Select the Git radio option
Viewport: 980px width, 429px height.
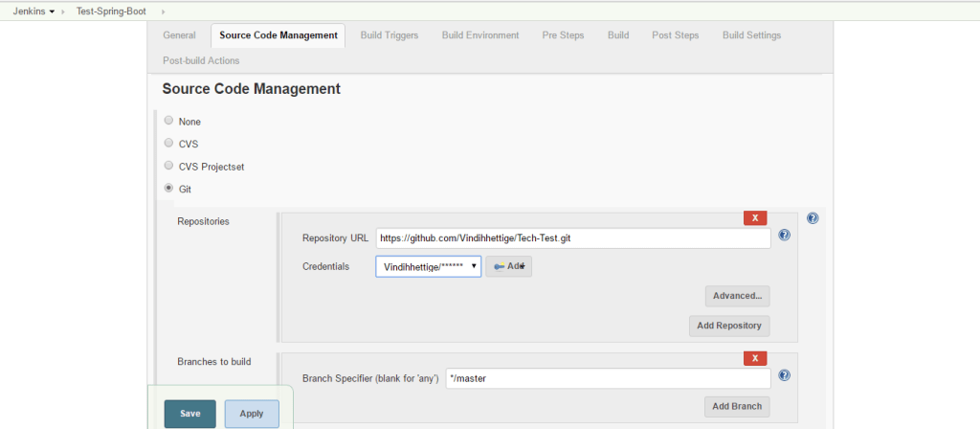click(168, 188)
